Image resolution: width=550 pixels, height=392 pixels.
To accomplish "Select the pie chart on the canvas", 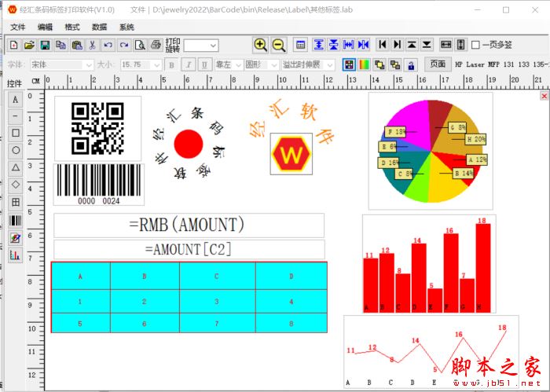I will (x=431, y=151).
